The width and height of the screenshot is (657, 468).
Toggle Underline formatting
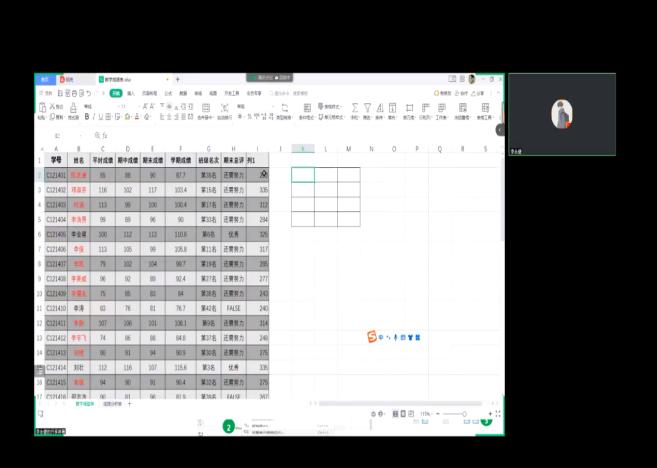point(101,117)
